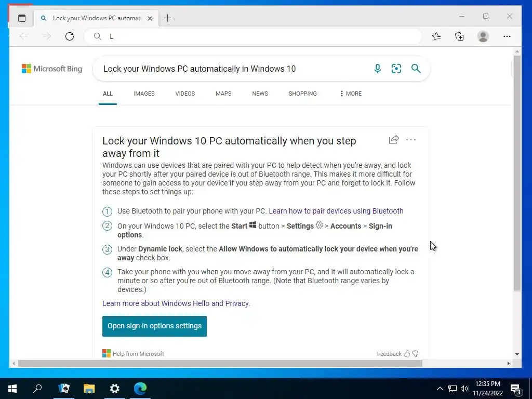Click the scroll up arrow
The height and width of the screenshot is (399, 532).
[517, 51]
